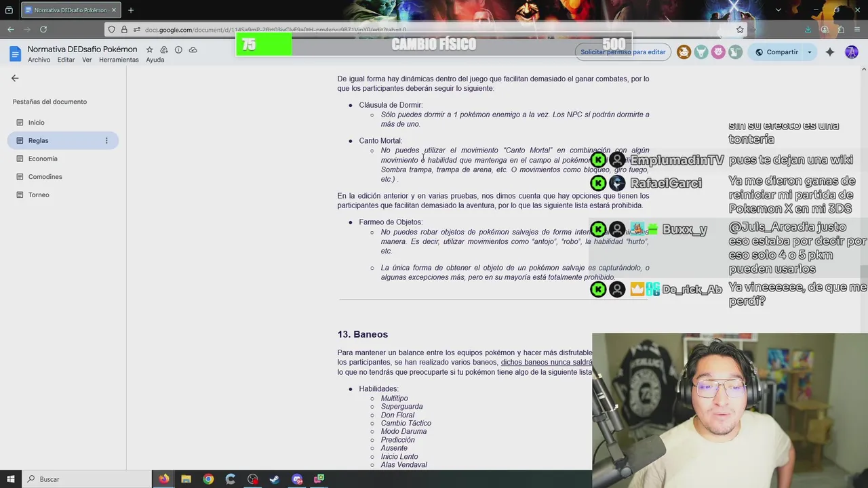
Task: List all tabs with the chevron button
Action: pyautogui.click(x=778, y=10)
